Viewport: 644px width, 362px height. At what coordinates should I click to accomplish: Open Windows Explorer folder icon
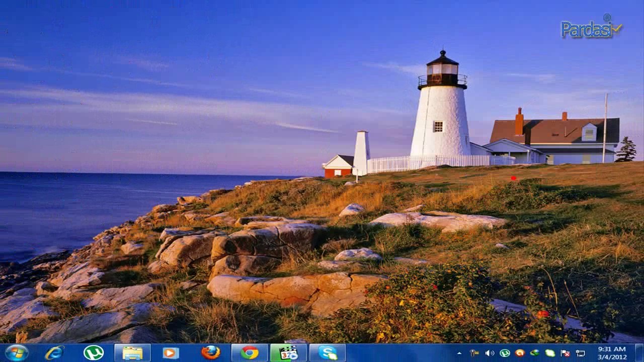pyautogui.click(x=132, y=352)
